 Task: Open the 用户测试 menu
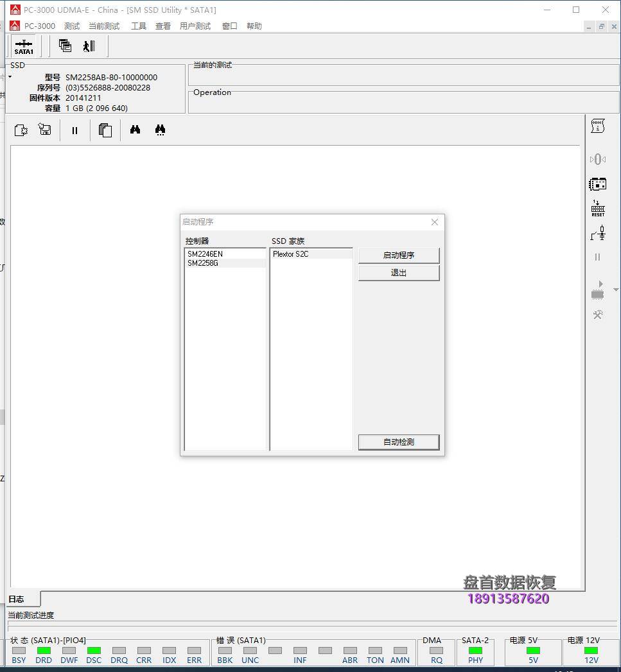tap(195, 26)
